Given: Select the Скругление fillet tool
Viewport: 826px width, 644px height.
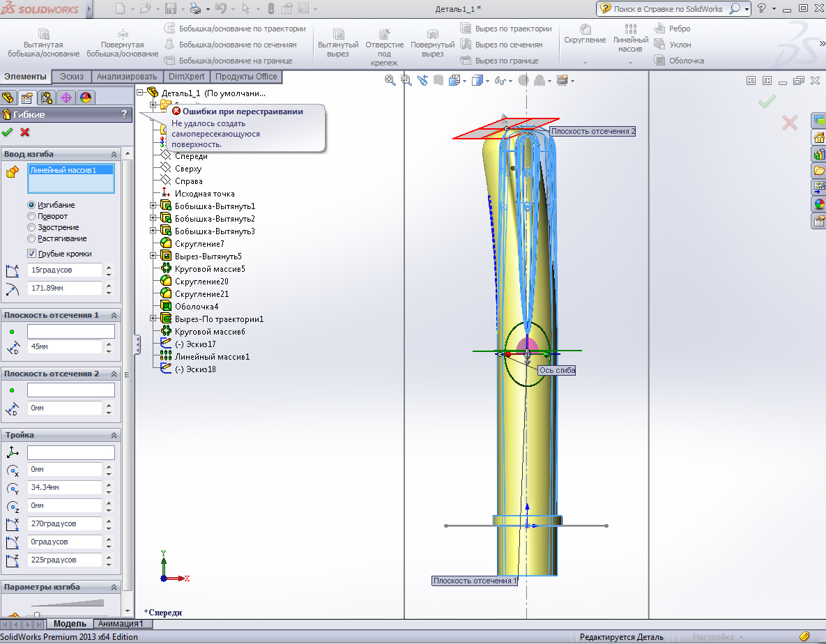Looking at the screenshot, I should (585, 29).
